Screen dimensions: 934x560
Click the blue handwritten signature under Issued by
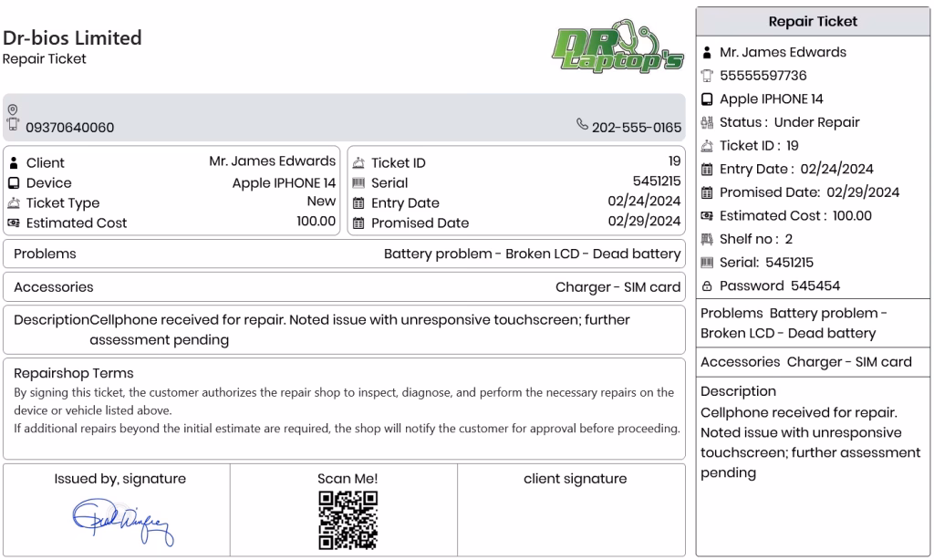point(123,522)
